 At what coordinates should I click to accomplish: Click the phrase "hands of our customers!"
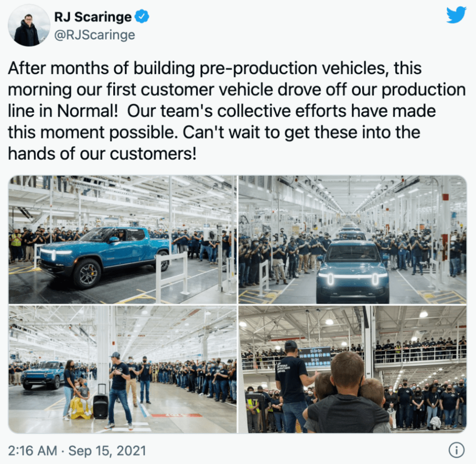102,154
